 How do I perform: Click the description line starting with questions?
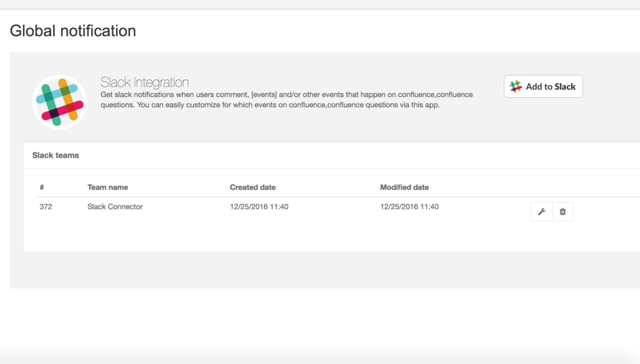click(x=270, y=105)
